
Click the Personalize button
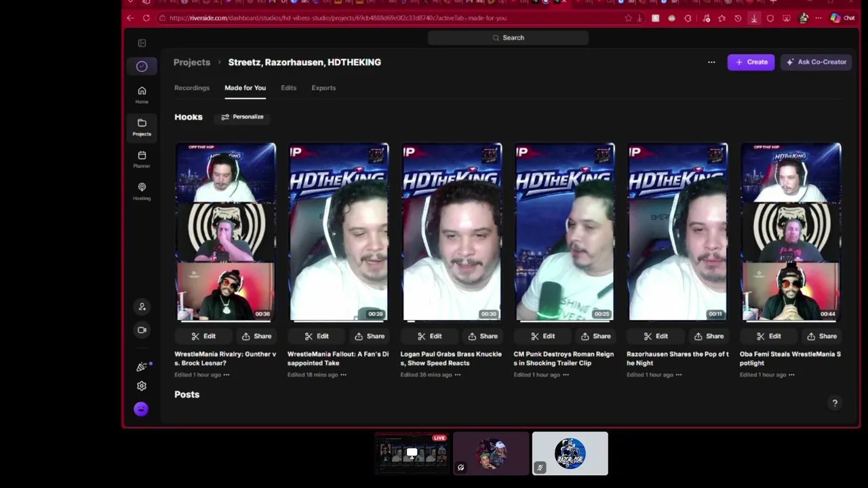click(x=242, y=117)
